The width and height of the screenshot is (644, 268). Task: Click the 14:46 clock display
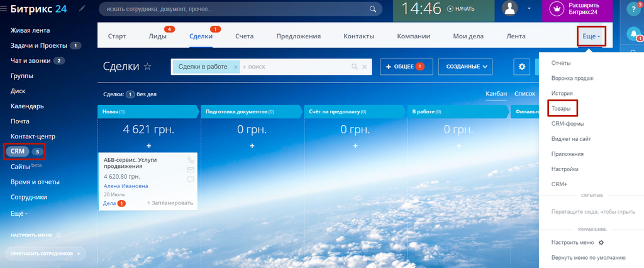coord(421,9)
